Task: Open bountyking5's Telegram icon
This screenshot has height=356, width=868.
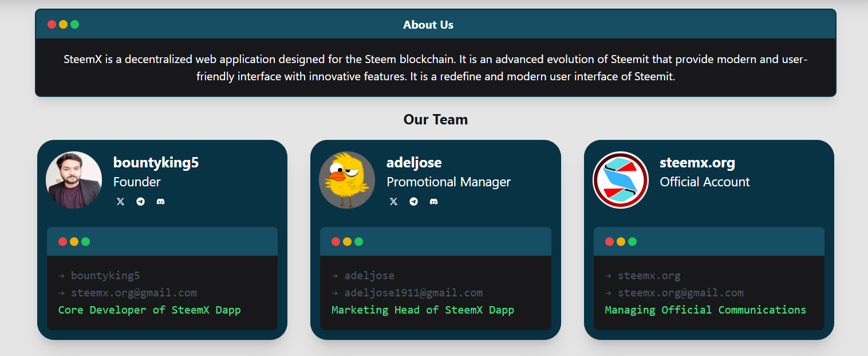Action: [140, 202]
